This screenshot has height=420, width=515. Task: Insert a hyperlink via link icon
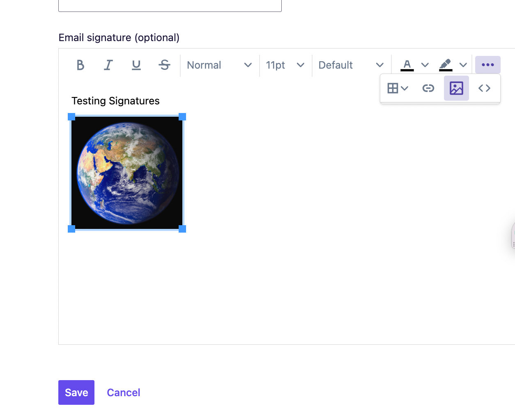[x=428, y=88]
